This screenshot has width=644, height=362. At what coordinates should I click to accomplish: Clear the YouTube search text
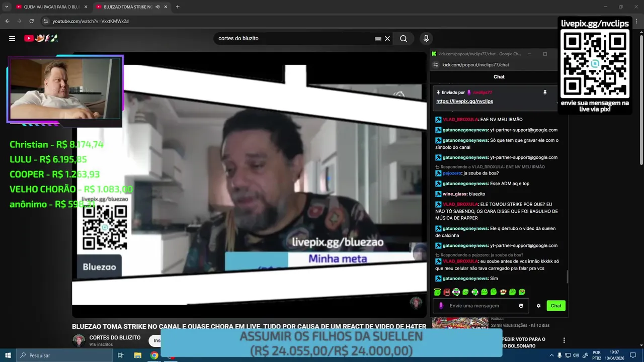[x=387, y=38]
